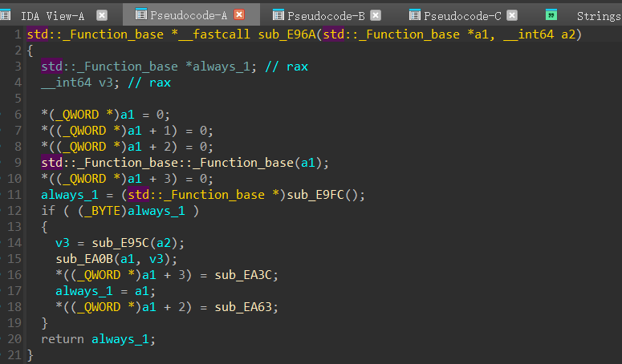The width and height of the screenshot is (622, 364).
Task: Close the IDA View-A tab
Action: pyautogui.click(x=102, y=15)
